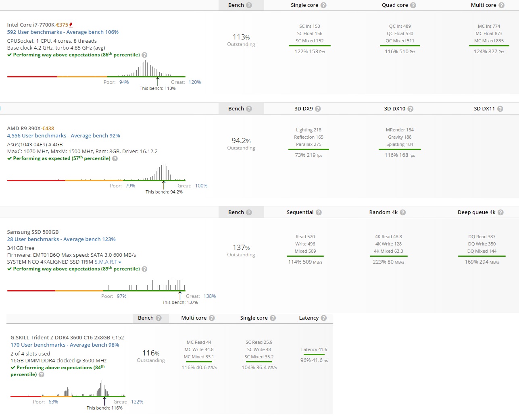This screenshot has width=519, height=420.
Task: Click help icon beside RAM Bench header
Action: click(x=158, y=318)
